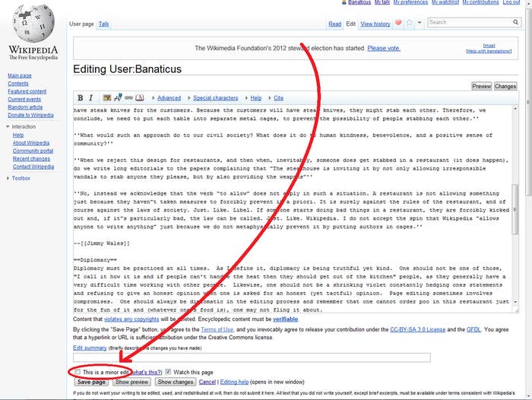Screen dimensions: 532x400
Task: Hide the banner with the [Hide] link
Action: [489, 46]
